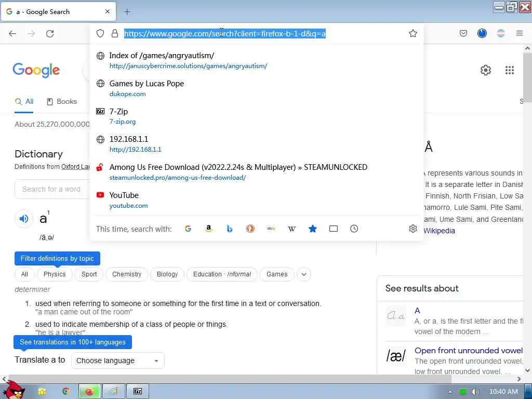The image size is (532, 399).
Task: Select the 'Index of /games/angryautism/' suggestion
Action: 257,60
